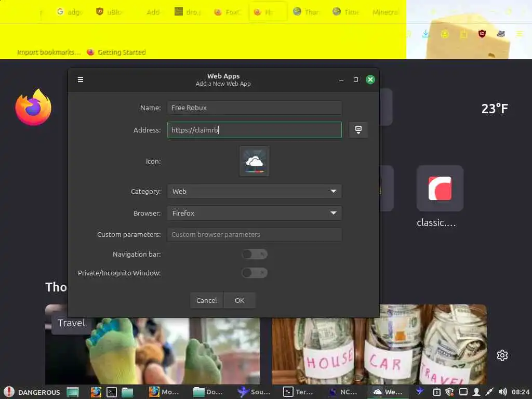Image resolution: width=532 pixels, height=399 pixels.
Task: Click the Name field containing Free Robux
Action: pyautogui.click(x=255, y=108)
